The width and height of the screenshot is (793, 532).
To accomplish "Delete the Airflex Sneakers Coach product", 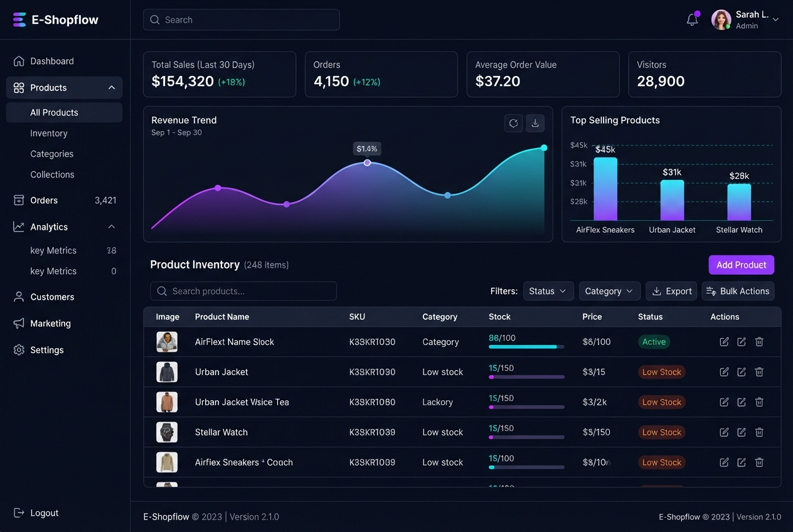I will point(759,462).
